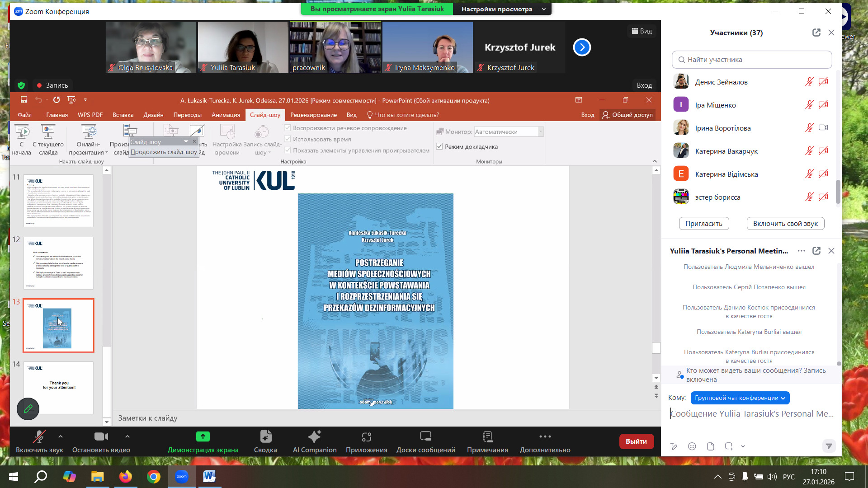Expand audio options arrow beside the microphone

61,436
